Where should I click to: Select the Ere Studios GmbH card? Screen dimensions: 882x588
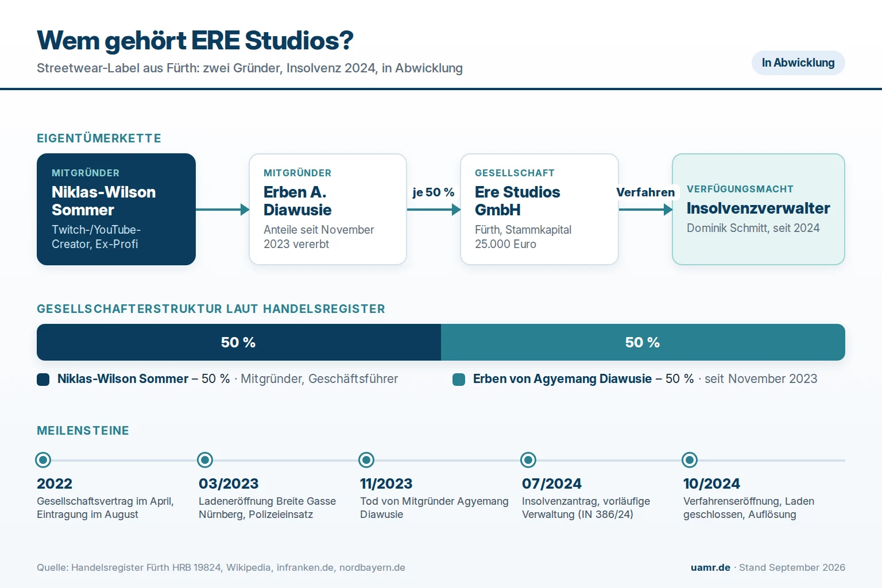(x=539, y=209)
